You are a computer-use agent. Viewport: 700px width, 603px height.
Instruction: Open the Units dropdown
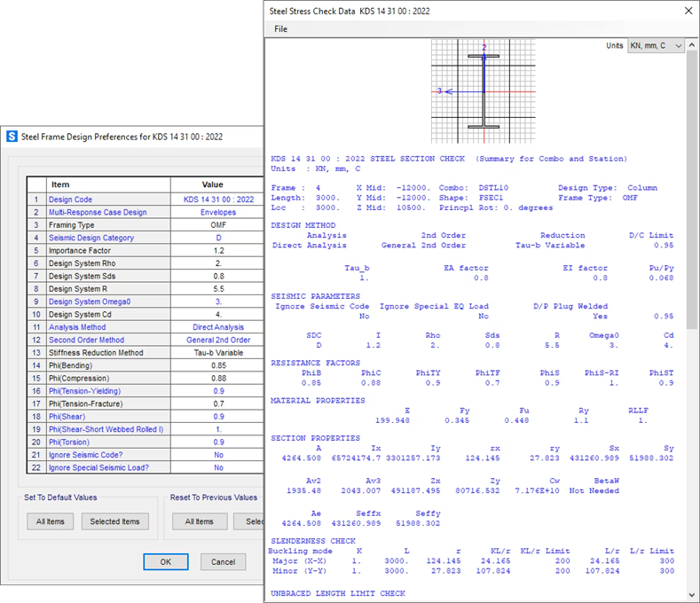(x=656, y=45)
